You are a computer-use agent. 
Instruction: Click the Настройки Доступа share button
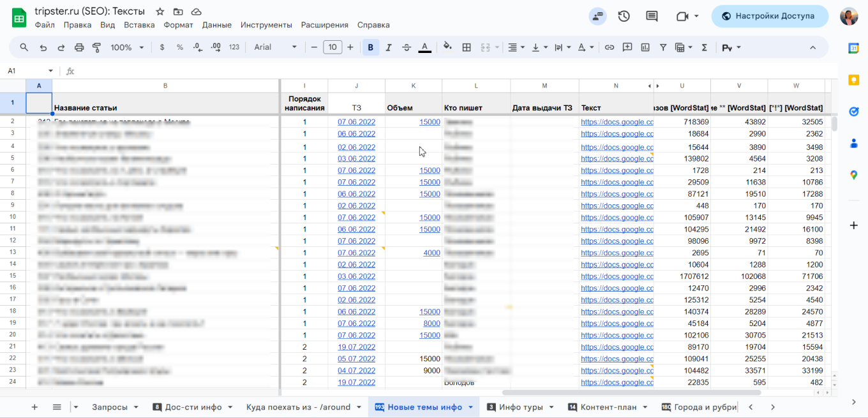770,16
